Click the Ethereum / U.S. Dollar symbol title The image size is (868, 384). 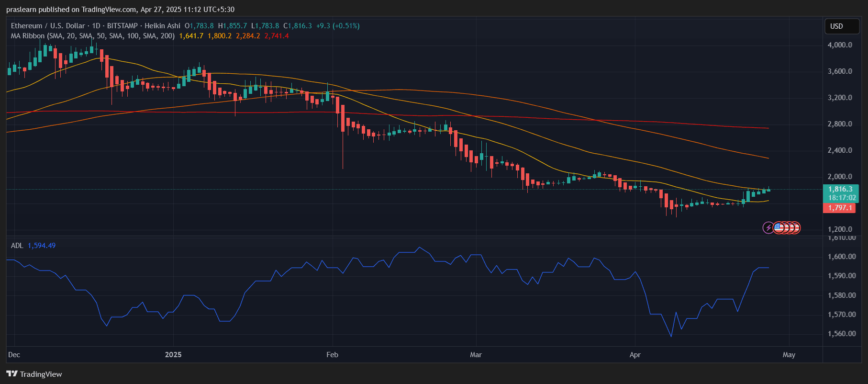48,26
